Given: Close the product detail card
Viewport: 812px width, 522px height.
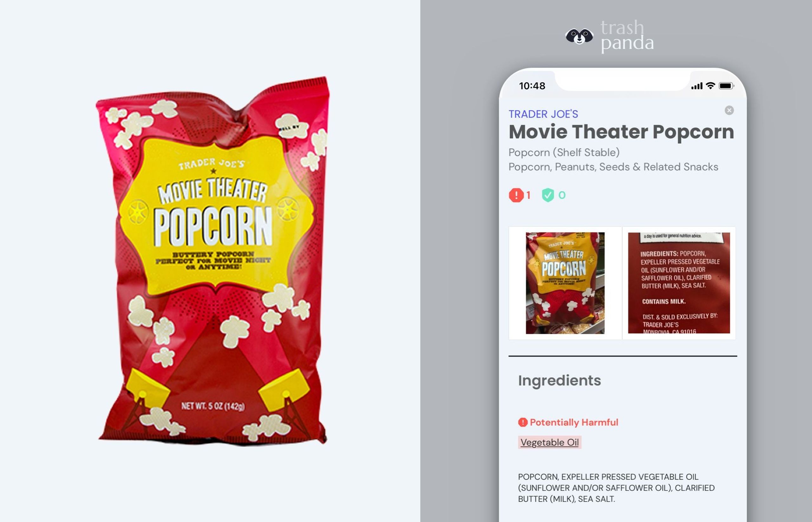Looking at the screenshot, I should (729, 110).
